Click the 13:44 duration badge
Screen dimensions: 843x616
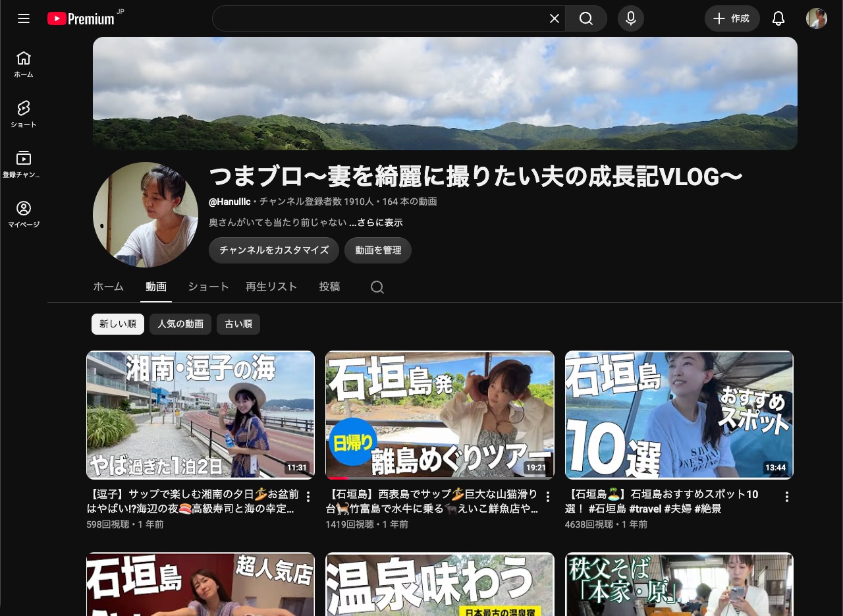click(776, 468)
